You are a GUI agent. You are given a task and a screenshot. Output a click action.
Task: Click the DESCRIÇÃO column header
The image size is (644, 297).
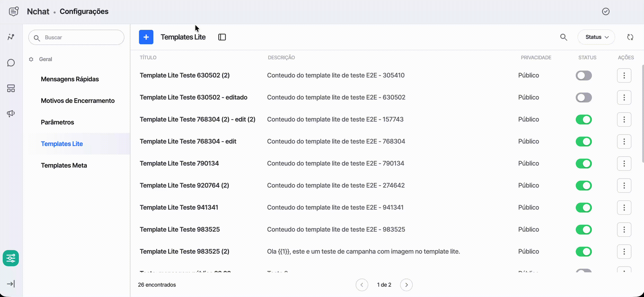pyautogui.click(x=281, y=58)
